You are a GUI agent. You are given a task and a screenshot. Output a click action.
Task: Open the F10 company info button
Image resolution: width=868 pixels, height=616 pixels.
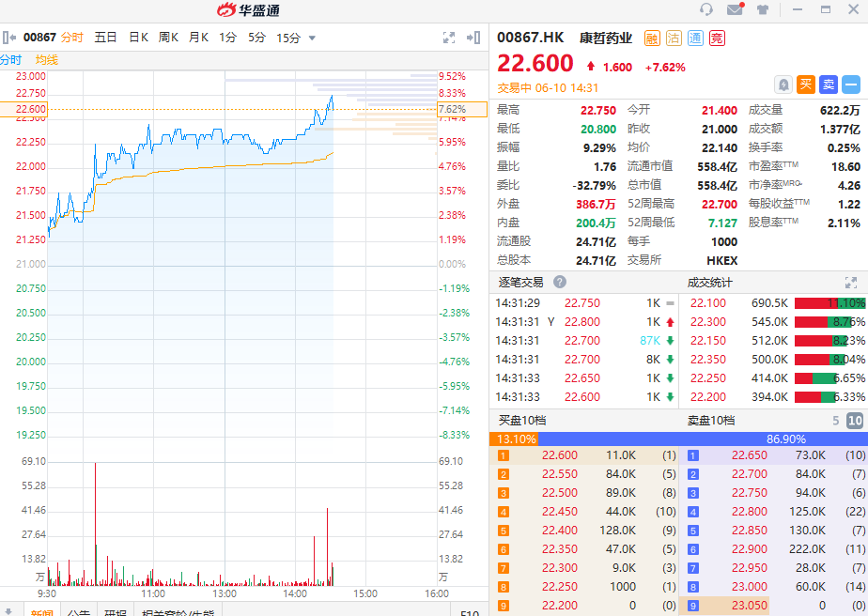click(470, 612)
